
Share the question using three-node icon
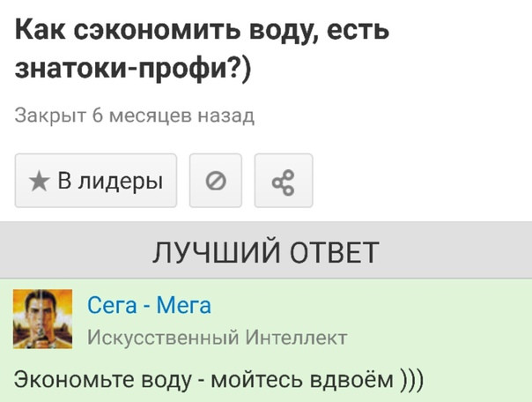click(284, 181)
